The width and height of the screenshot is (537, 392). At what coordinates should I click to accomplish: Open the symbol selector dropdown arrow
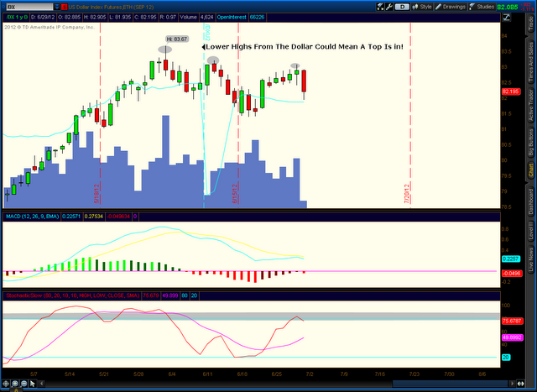pyautogui.click(x=57, y=7)
